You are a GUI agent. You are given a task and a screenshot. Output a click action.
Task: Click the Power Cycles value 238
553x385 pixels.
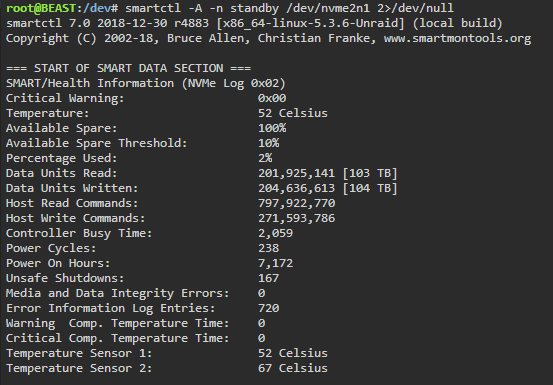click(268, 248)
